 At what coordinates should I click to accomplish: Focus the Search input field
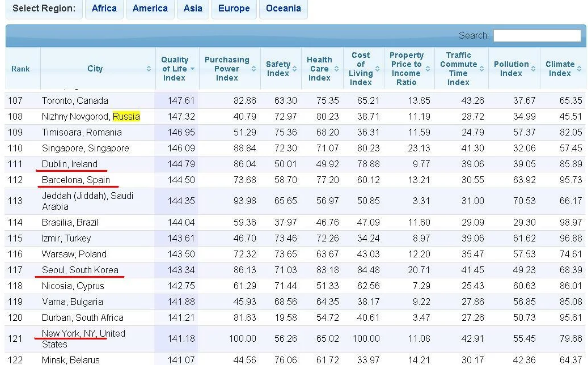click(x=537, y=36)
